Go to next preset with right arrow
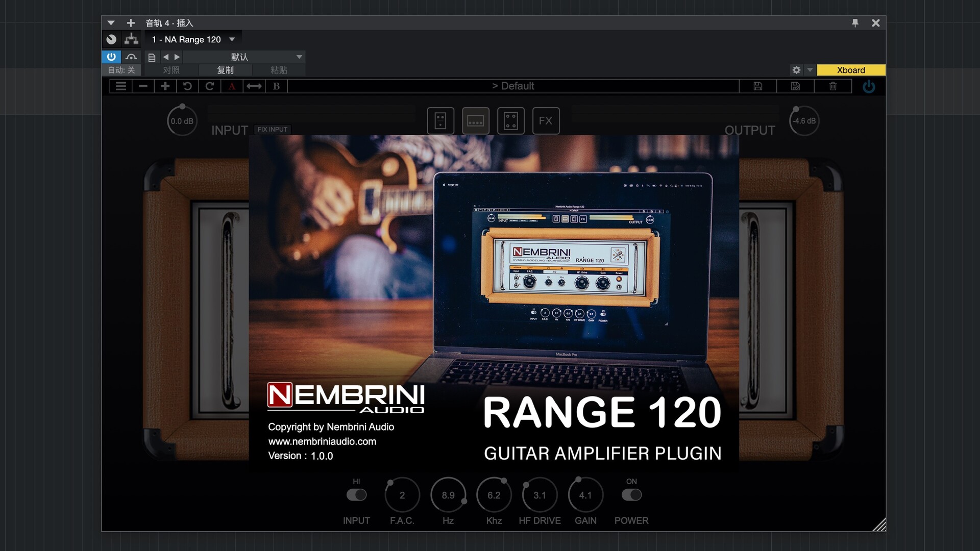The image size is (980, 551). 177,57
